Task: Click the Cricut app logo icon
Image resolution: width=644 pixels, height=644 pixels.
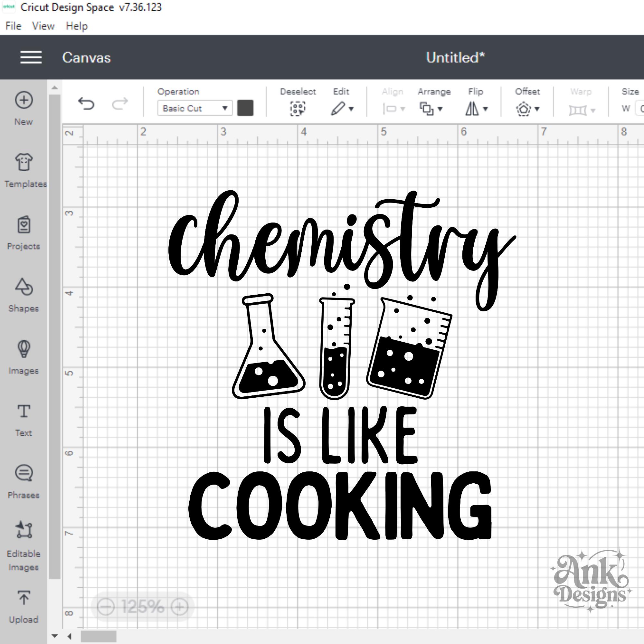Action: 9,7
